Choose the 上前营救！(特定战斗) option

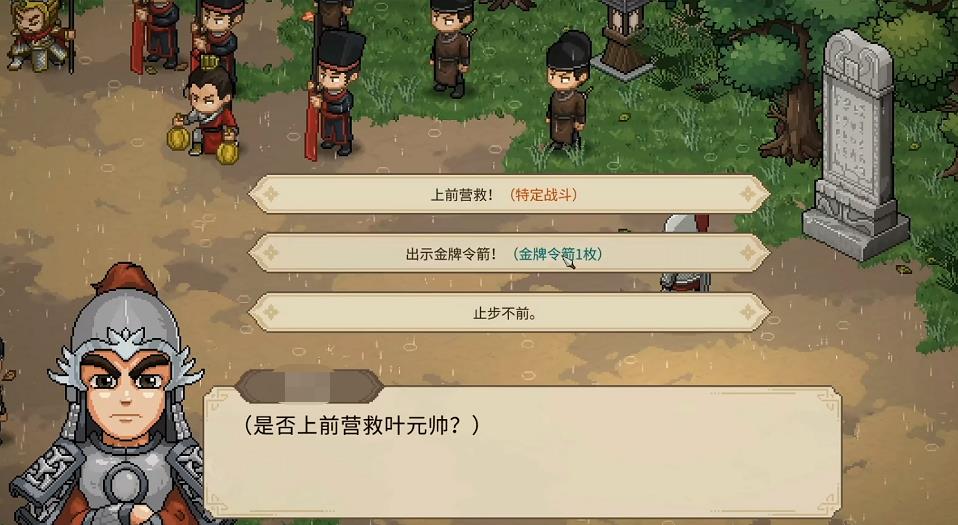tap(509, 194)
